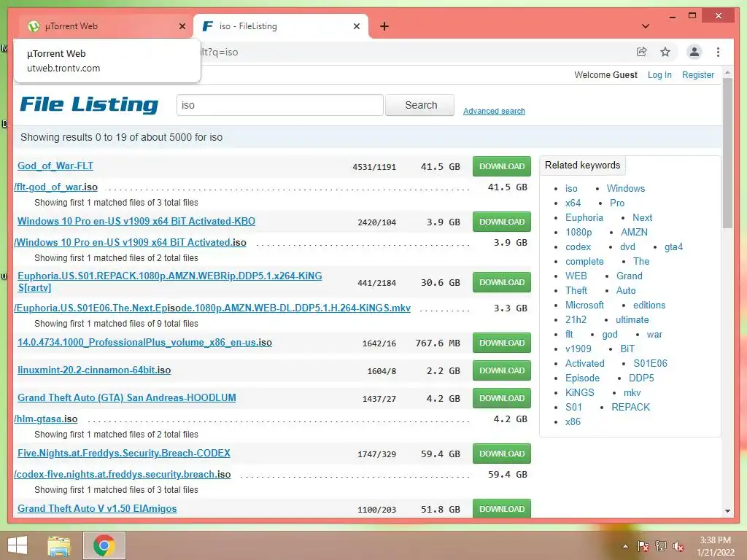Open the Action Center flag icon
The image size is (747, 560).
point(643,546)
